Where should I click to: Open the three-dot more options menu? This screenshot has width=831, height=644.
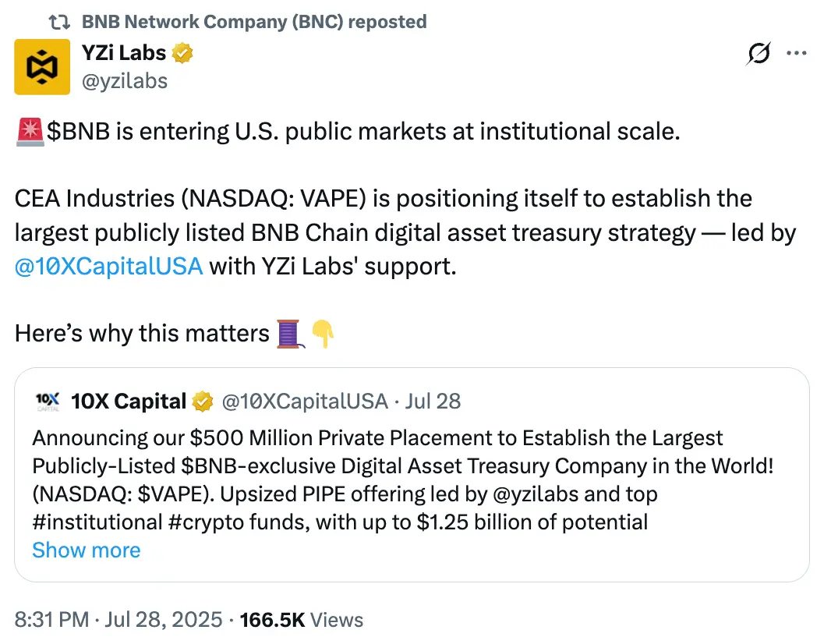pyautogui.click(x=797, y=52)
